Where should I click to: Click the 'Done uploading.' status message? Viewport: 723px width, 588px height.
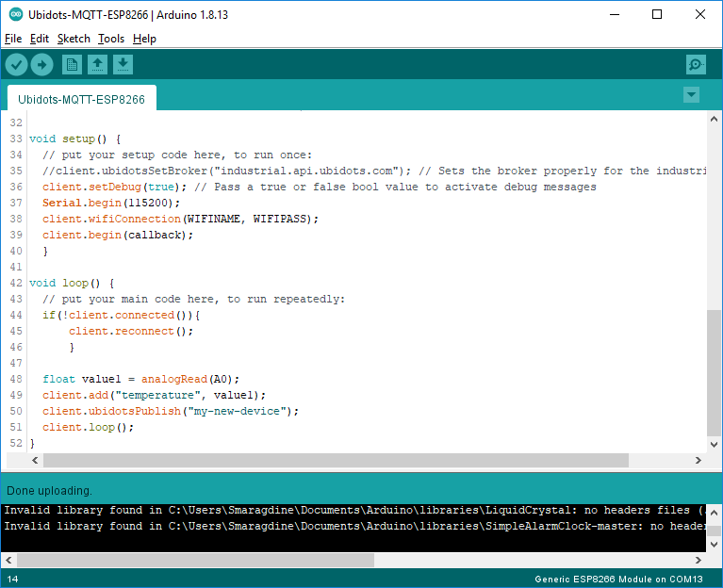49,491
